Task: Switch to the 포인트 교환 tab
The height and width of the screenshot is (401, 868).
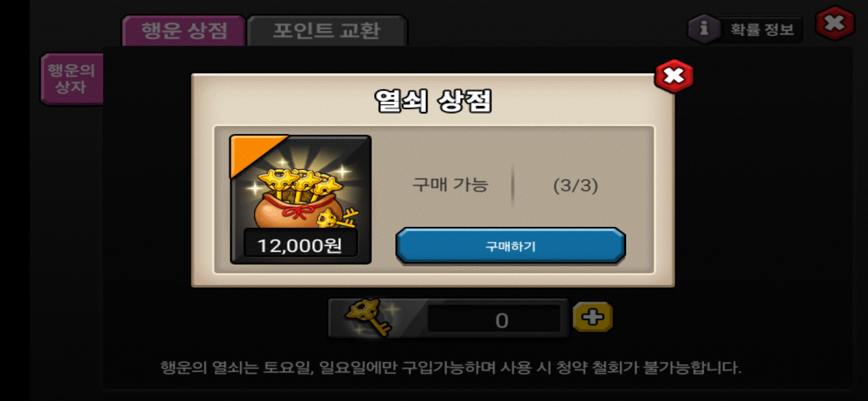Action: [x=327, y=30]
